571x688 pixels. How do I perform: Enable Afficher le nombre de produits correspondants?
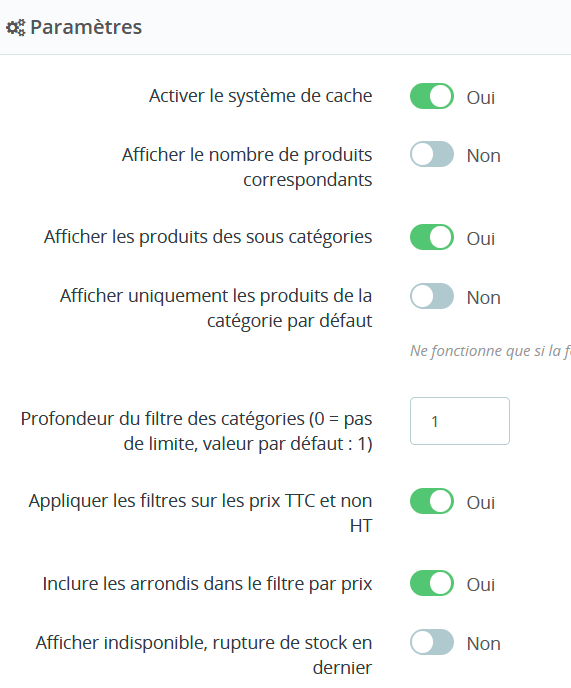tap(432, 154)
